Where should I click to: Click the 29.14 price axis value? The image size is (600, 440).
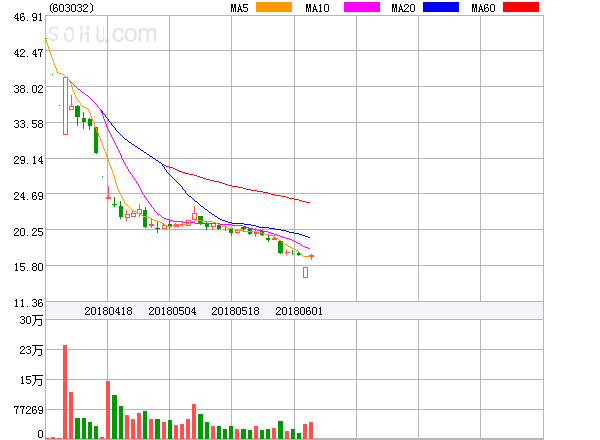click(x=28, y=160)
